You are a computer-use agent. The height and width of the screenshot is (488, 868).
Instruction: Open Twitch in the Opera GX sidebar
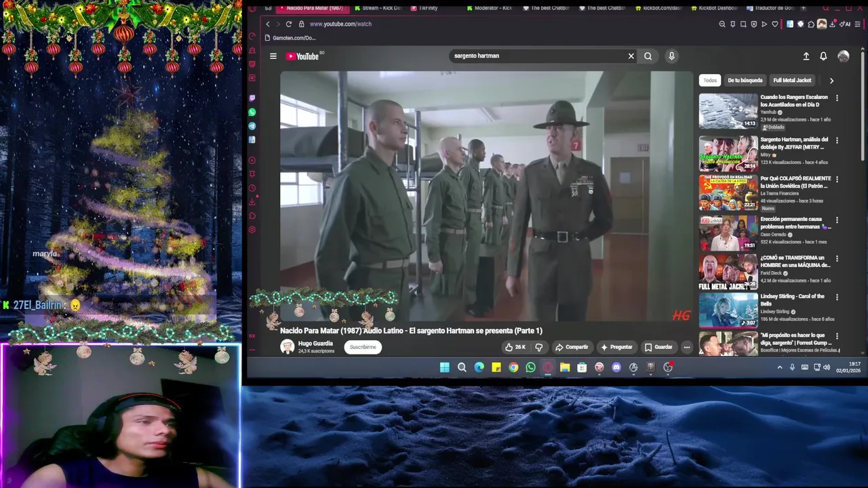[x=252, y=98]
